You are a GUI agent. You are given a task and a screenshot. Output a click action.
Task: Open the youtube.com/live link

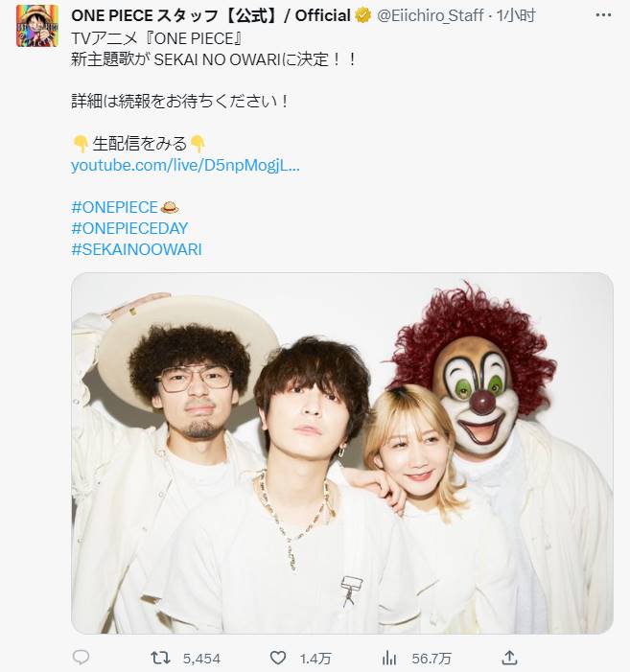point(185,165)
